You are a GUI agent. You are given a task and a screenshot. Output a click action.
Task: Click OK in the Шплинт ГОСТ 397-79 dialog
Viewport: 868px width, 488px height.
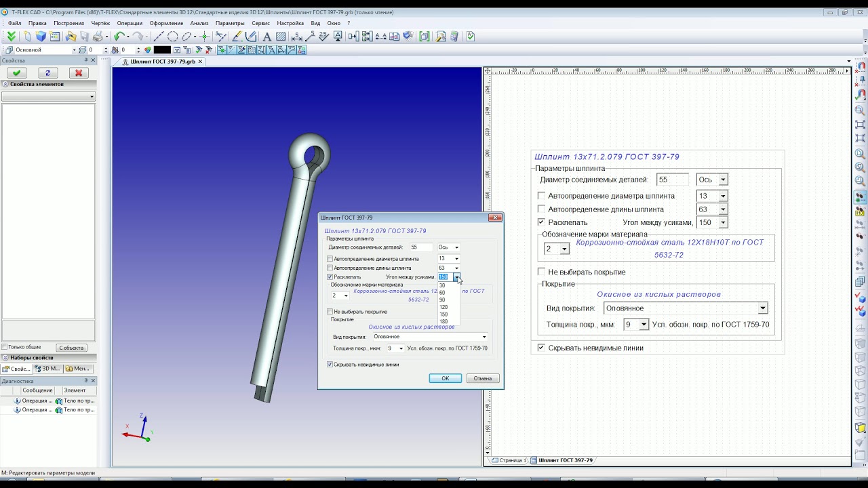click(x=445, y=378)
